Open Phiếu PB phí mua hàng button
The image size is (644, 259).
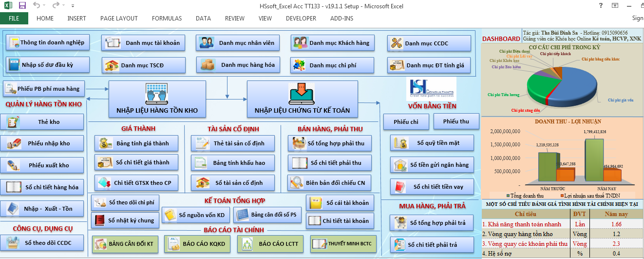tap(44, 89)
